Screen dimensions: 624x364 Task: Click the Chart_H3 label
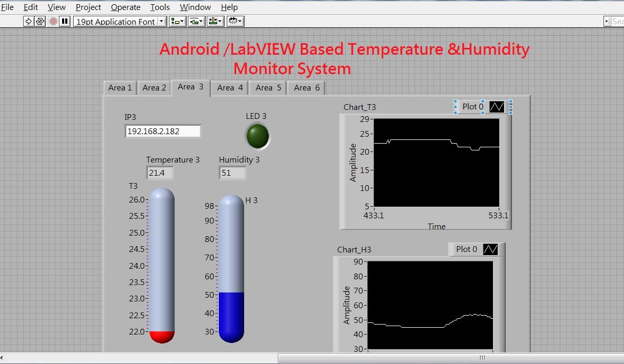[354, 249]
